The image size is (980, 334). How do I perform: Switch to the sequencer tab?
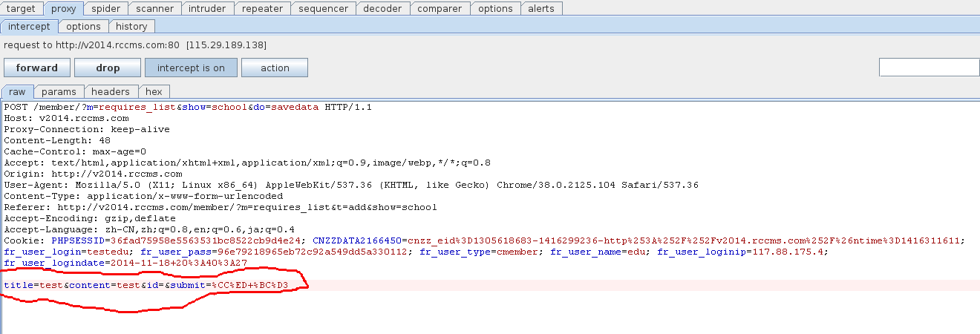323,9
